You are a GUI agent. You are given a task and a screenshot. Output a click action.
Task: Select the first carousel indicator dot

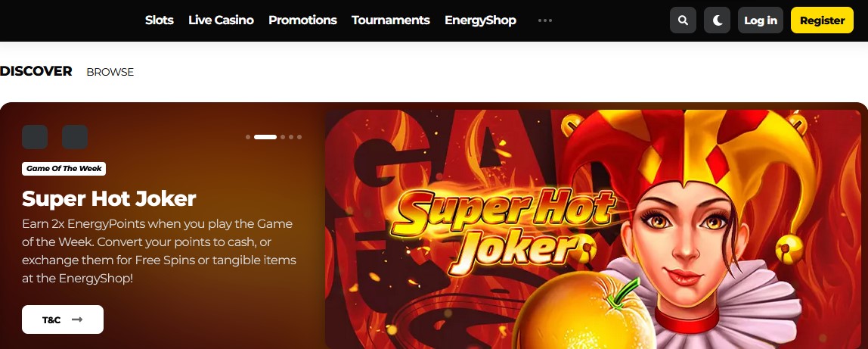click(248, 137)
